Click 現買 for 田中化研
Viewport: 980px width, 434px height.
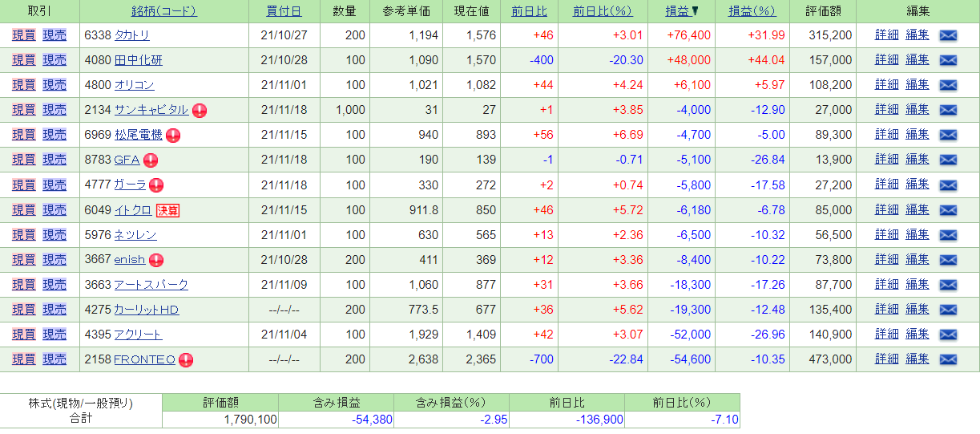pyautogui.click(x=24, y=60)
